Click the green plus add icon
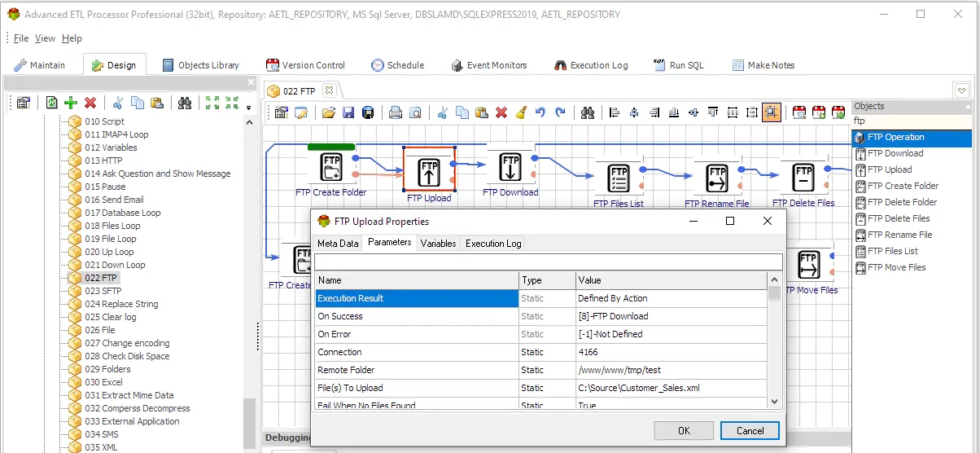Image resolution: width=980 pixels, height=453 pixels. [71, 103]
